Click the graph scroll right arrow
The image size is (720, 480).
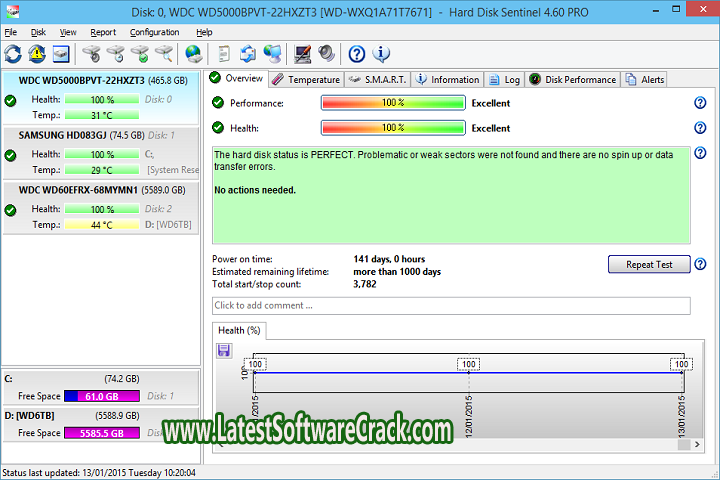tap(697, 444)
